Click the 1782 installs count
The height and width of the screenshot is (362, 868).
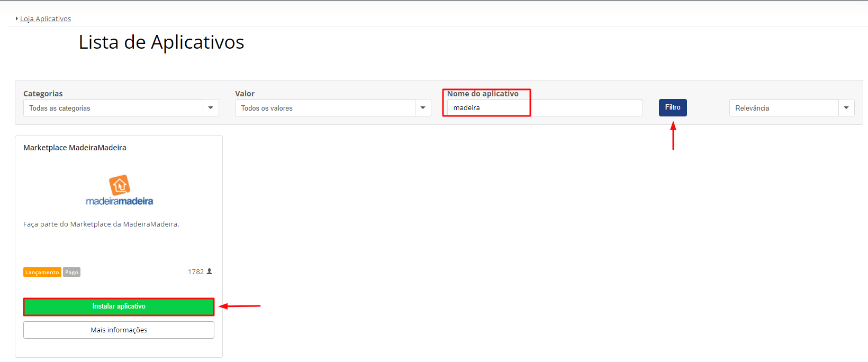click(196, 271)
